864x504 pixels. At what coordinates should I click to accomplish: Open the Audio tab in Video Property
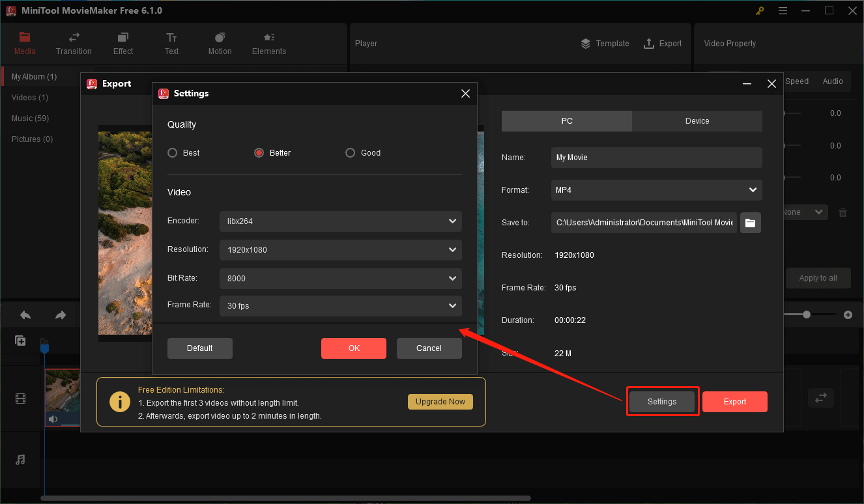[833, 81]
